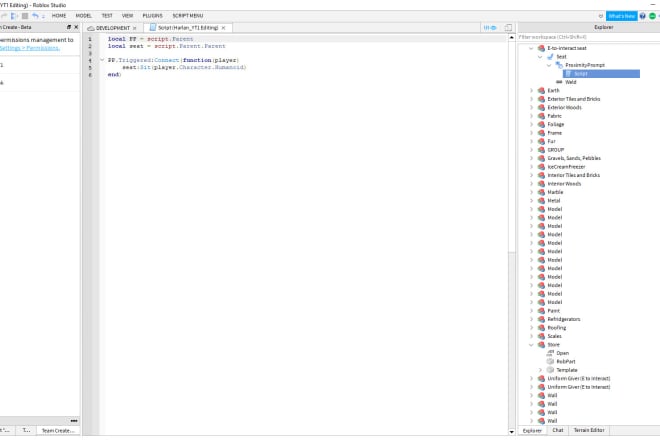Collapse the ProximityPrompt node

pos(549,65)
